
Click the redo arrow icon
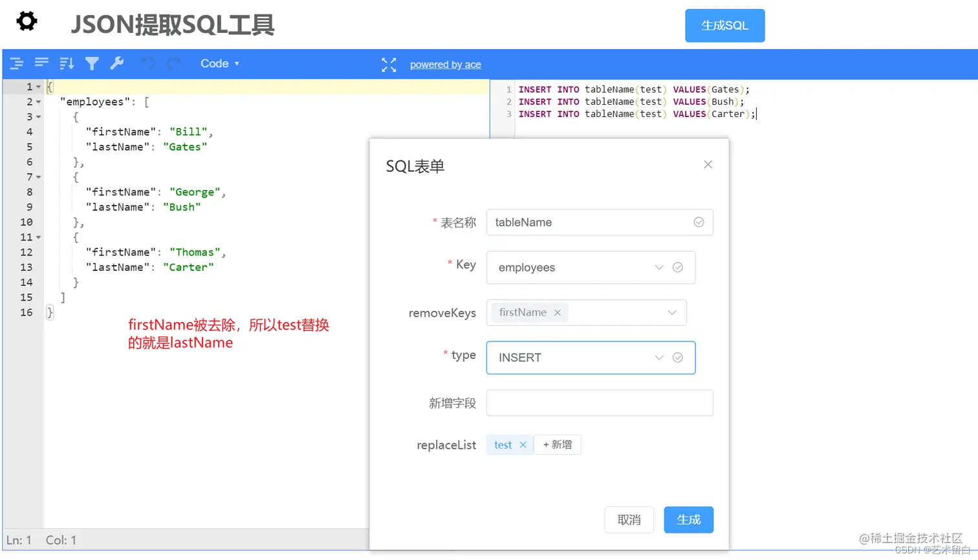[173, 63]
